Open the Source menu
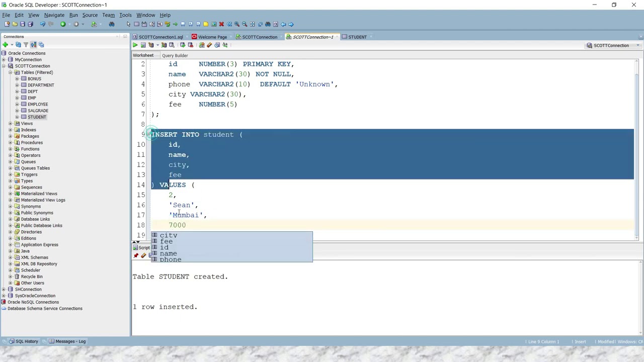Screen dimensions: 644x362 point(90,15)
